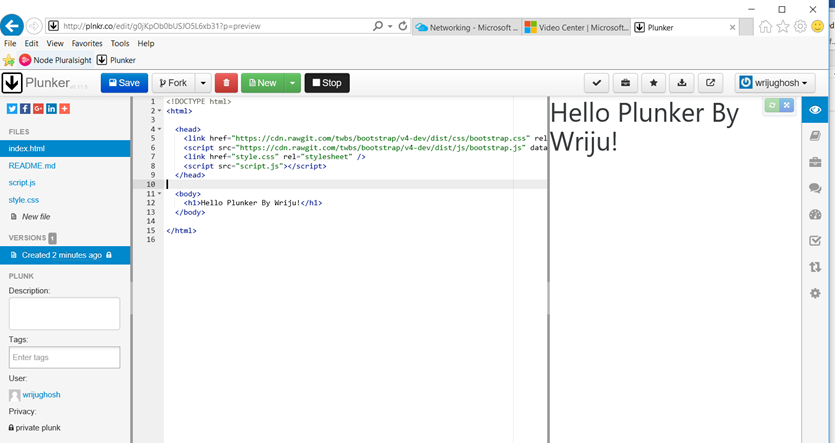Add to favorites bar star icon
835x443 pixels.
tap(9, 60)
